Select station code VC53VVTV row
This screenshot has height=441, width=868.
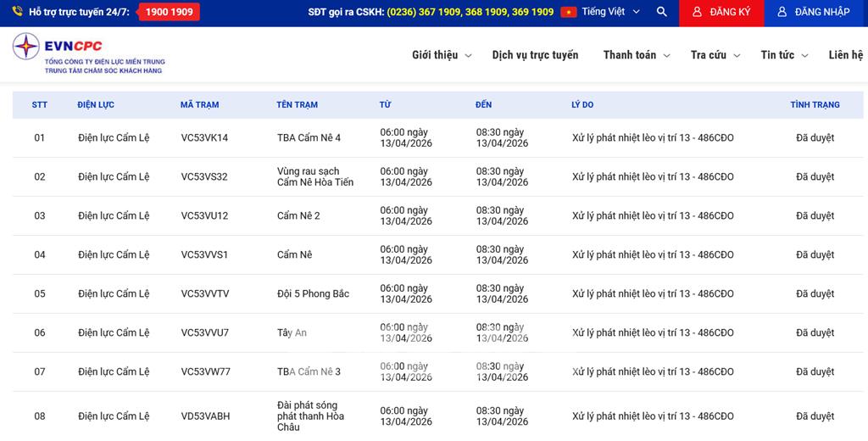(x=204, y=293)
